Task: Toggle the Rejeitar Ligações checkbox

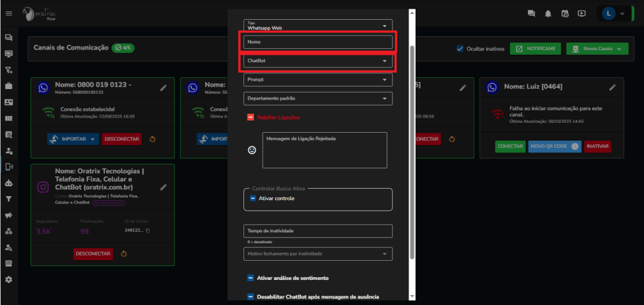Action: [251, 117]
